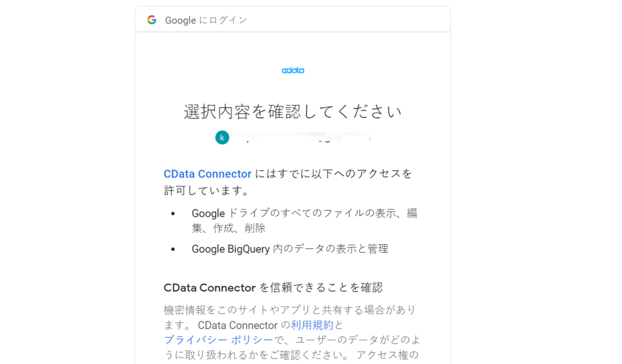622x364 pixels.
Task: Open the 利用規約 link
Action: [312, 325]
